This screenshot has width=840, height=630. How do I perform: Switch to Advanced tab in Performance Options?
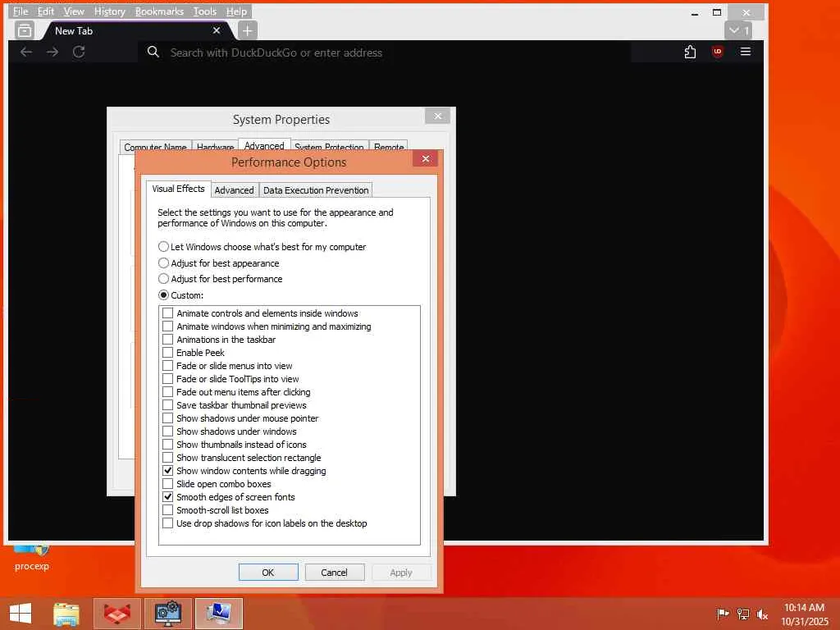[234, 190]
